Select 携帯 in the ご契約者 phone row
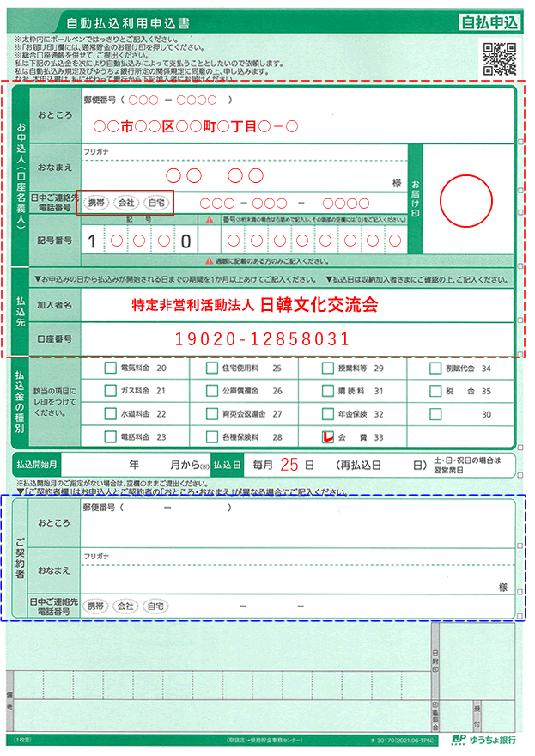This screenshot has width=535, height=756. 95,606
